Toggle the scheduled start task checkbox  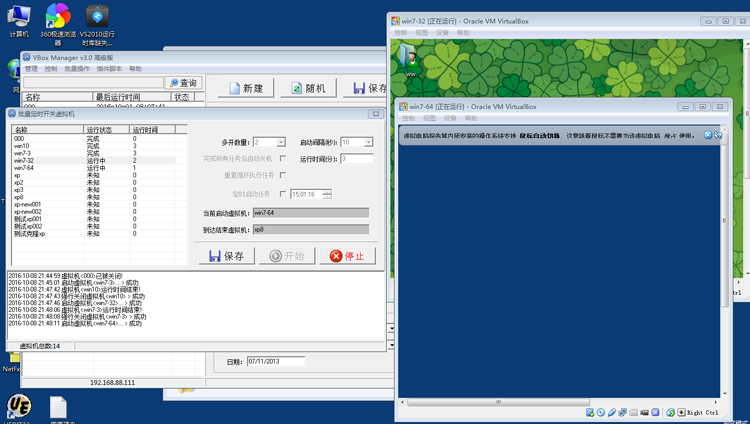283,194
